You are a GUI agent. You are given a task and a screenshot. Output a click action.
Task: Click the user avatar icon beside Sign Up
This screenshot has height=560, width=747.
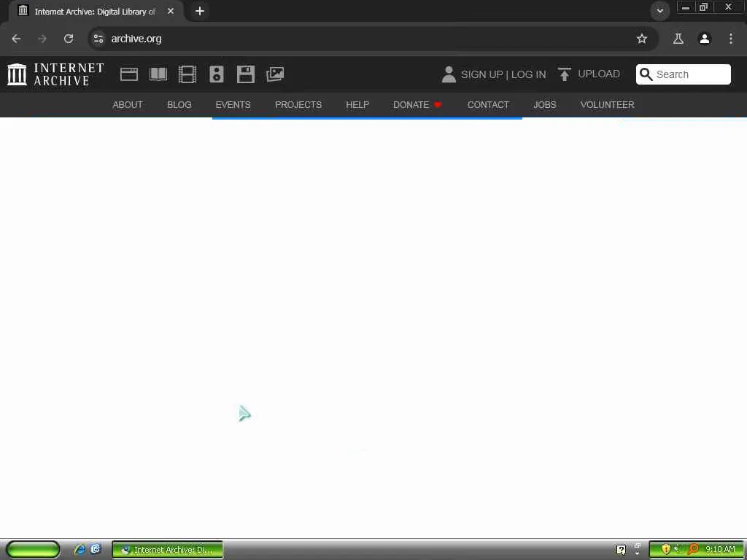coord(449,74)
